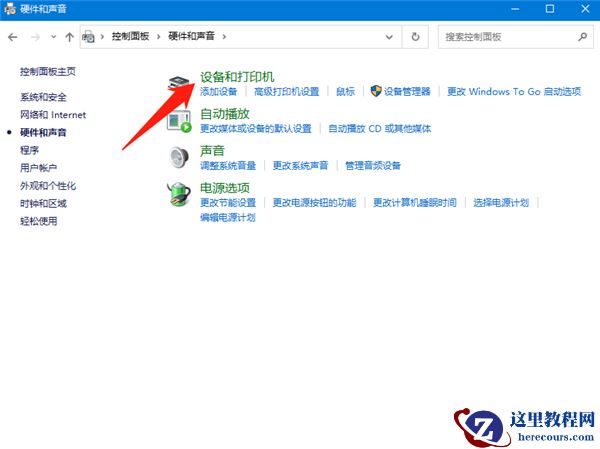
Task: Go up one level with up arrow
Action: (69, 37)
